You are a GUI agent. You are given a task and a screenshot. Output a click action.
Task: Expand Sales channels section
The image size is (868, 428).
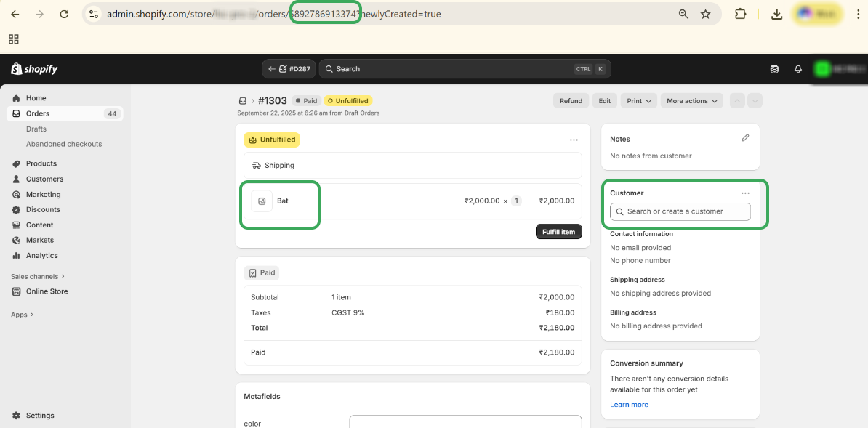coord(38,276)
